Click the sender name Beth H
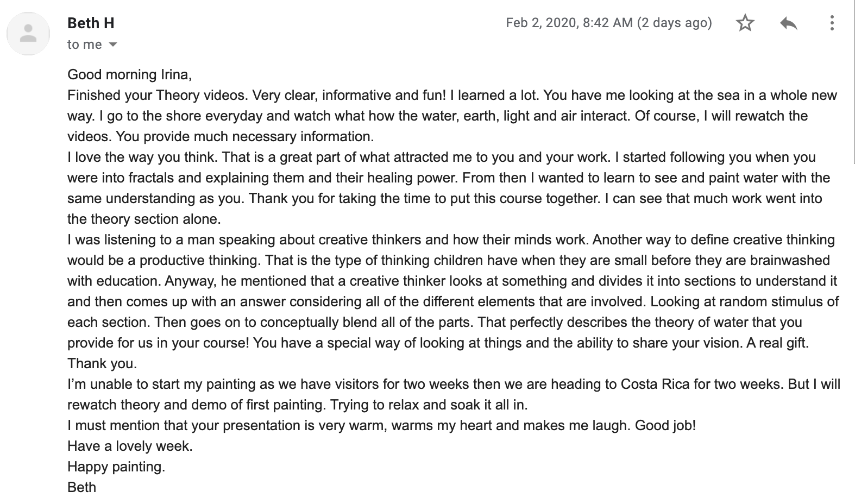 [91, 23]
